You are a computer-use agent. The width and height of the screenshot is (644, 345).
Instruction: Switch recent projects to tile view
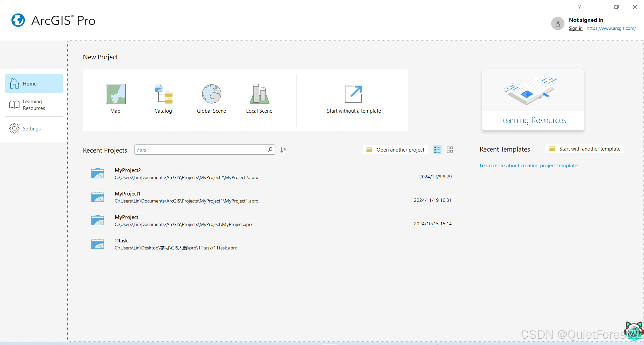coord(450,150)
